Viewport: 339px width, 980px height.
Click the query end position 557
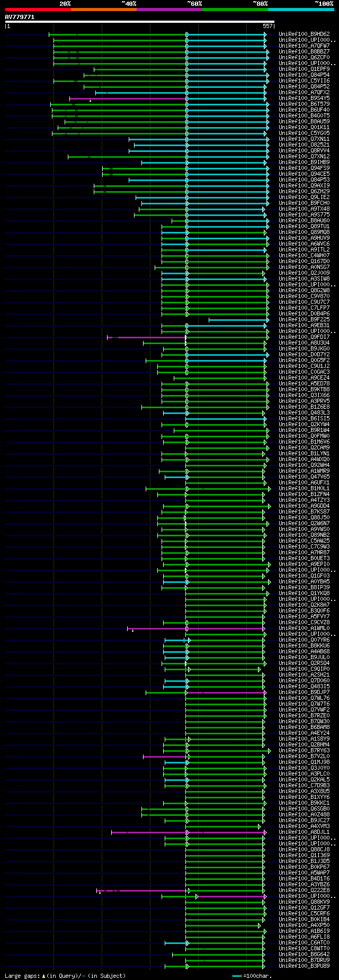pos(267,26)
